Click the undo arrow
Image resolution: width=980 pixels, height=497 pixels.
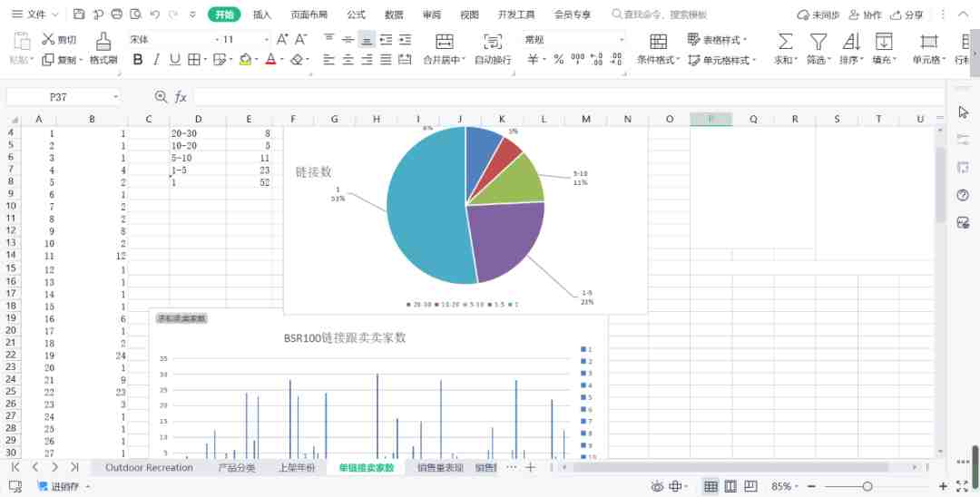tap(155, 15)
